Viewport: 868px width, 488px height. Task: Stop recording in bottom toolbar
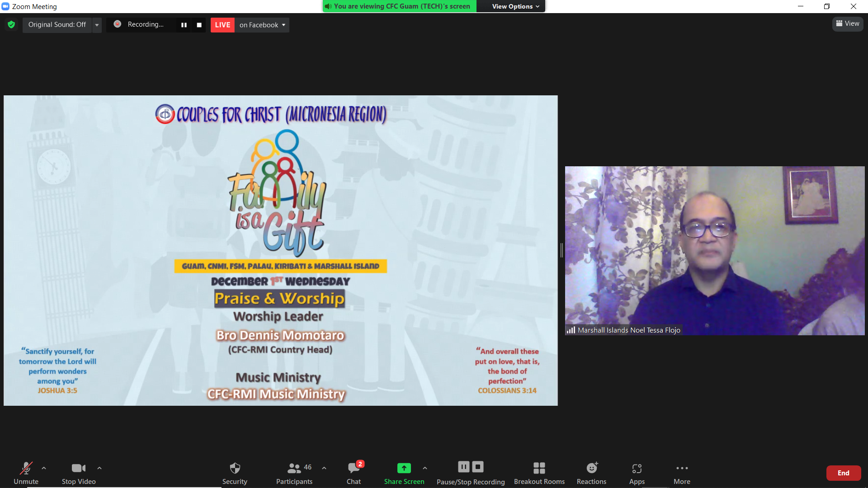tap(478, 466)
